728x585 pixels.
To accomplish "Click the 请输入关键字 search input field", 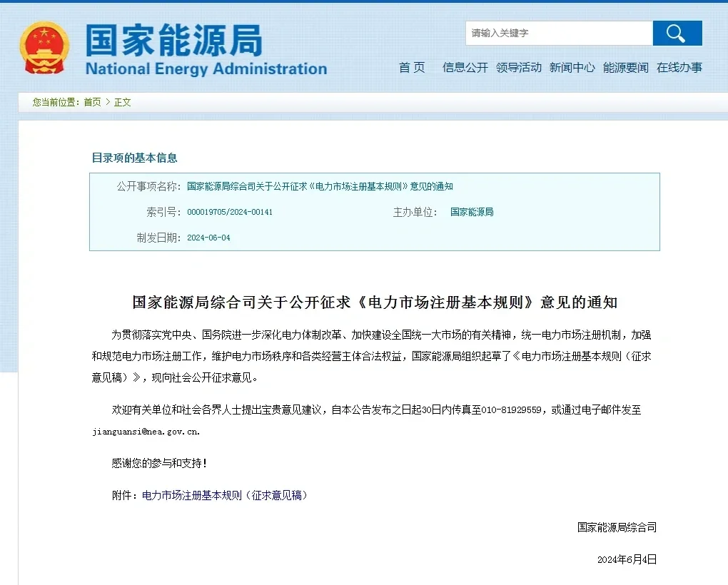I will coord(558,33).
